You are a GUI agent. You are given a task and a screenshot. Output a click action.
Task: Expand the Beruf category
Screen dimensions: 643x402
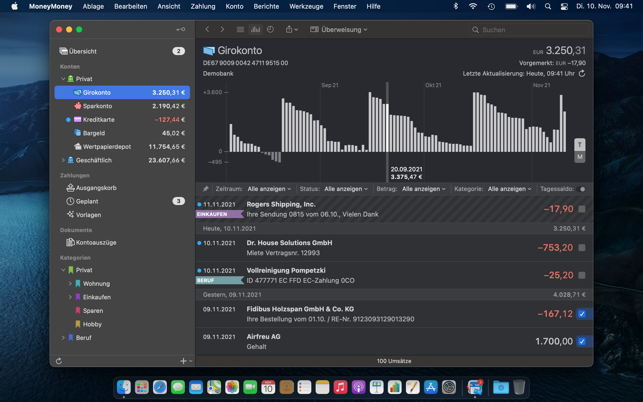pyautogui.click(x=63, y=338)
